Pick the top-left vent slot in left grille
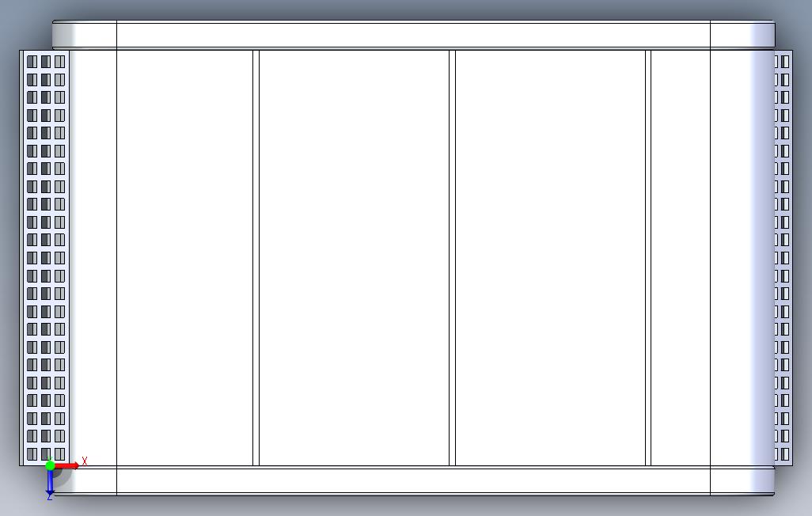The image size is (812, 516). point(32,62)
